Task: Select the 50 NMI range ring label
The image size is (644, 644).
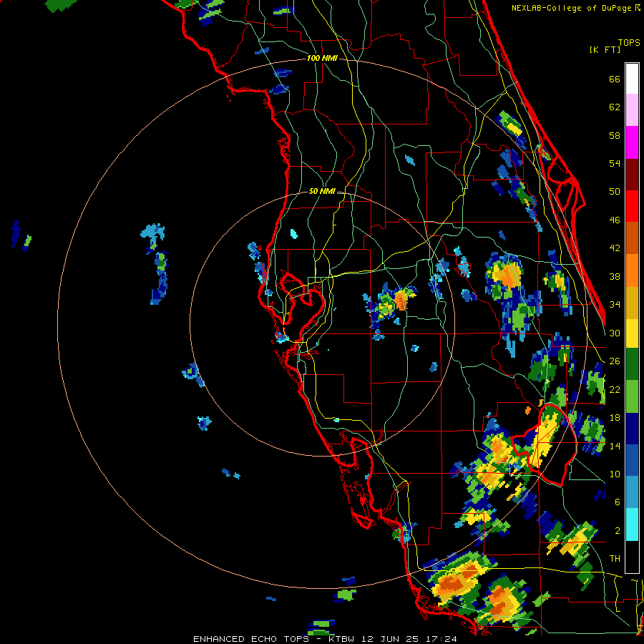Action: pyautogui.click(x=322, y=191)
